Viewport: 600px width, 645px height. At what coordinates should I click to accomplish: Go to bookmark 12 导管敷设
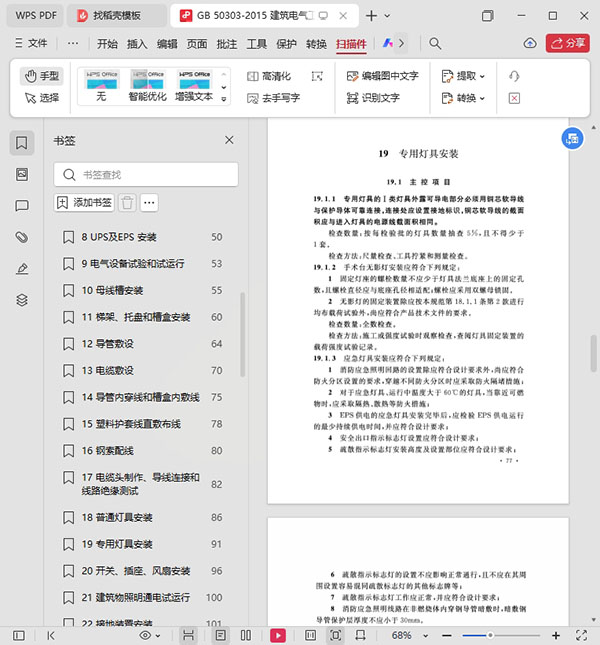click(142, 343)
